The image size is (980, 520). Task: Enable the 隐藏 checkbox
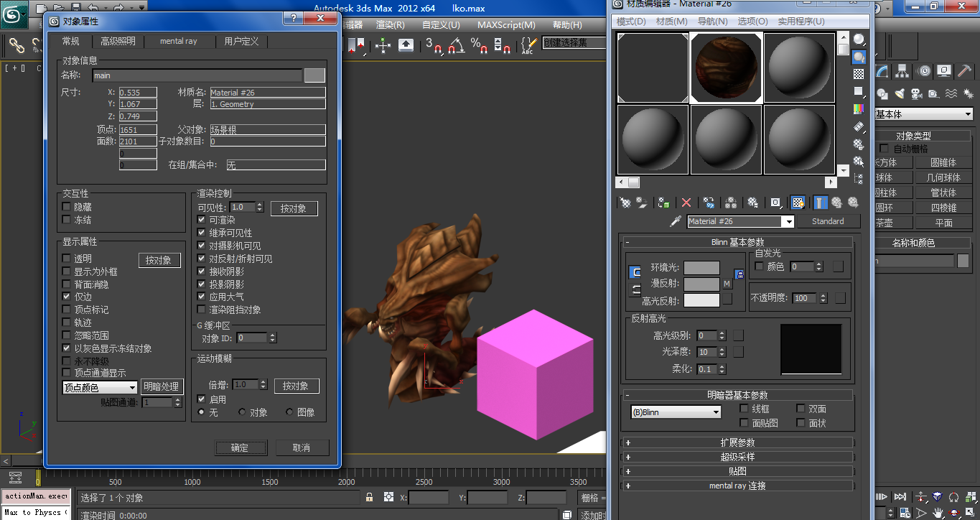(x=67, y=207)
